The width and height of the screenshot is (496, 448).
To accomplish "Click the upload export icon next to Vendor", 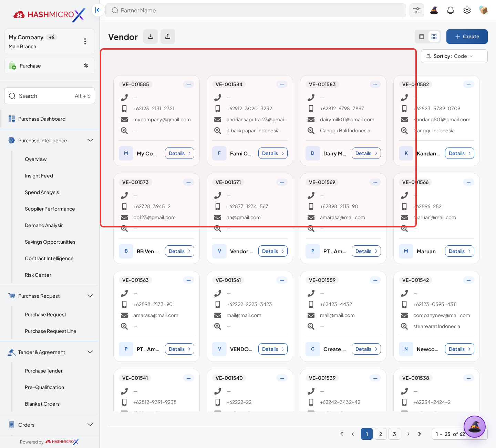I will coord(168,37).
